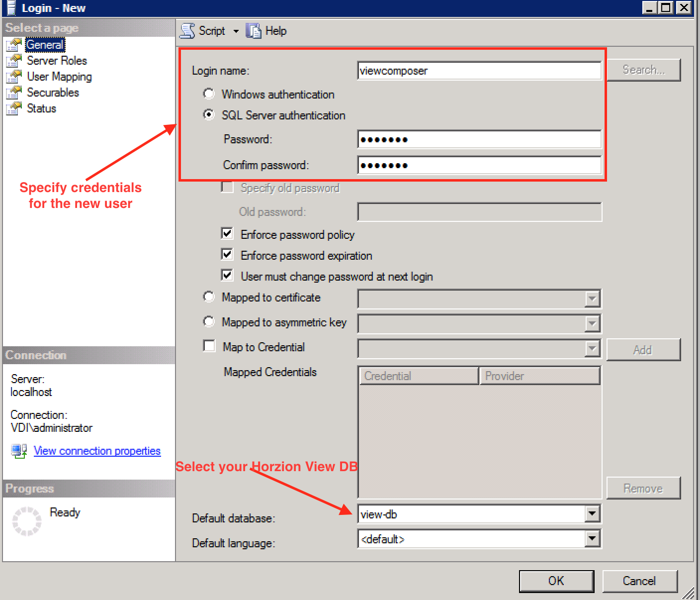Open the Default database dropdown
Screen dimensions: 700x600
coord(592,514)
